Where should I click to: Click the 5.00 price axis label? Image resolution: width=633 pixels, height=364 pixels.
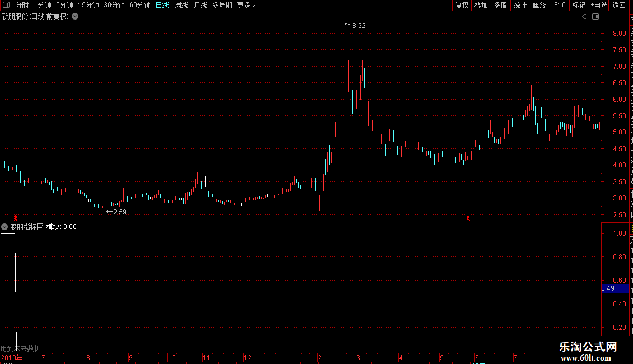(x=619, y=132)
